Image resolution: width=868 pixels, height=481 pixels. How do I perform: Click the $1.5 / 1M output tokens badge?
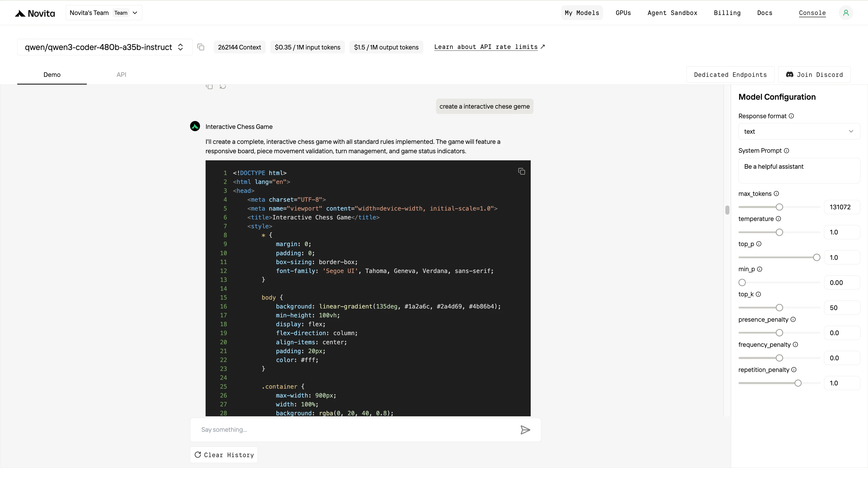tap(386, 47)
